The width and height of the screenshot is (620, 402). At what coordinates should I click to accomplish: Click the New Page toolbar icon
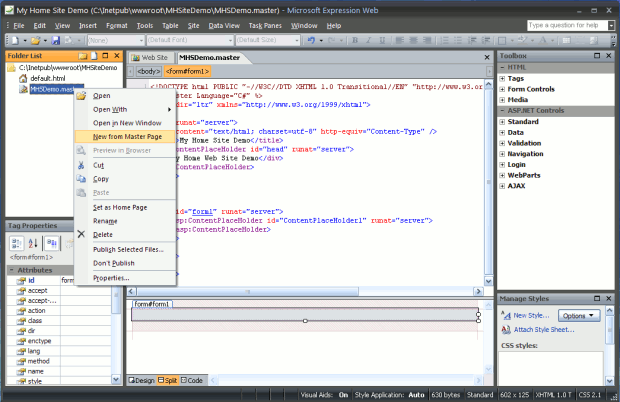coord(15,40)
